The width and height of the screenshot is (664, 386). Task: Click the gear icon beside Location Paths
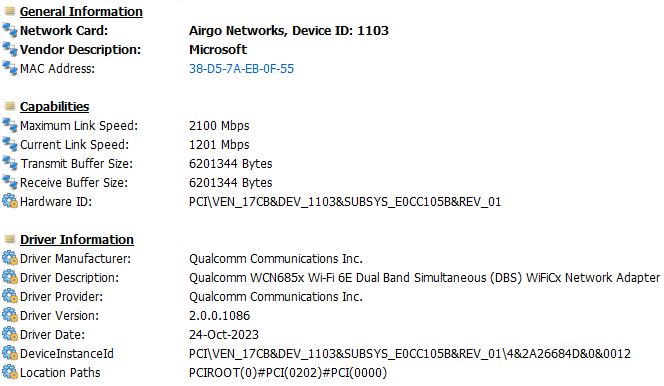click(x=10, y=372)
